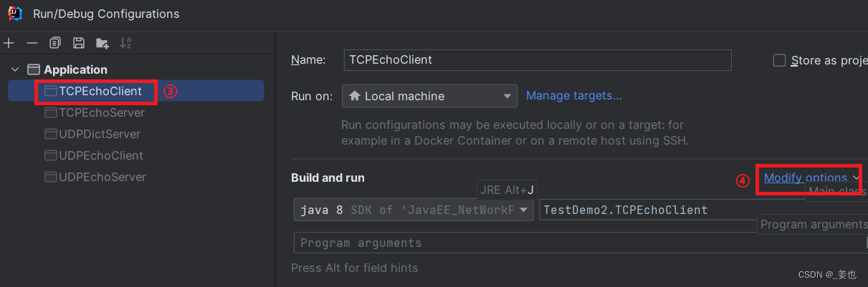Click the Name text field
This screenshot has width=868, height=287.
[x=537, y=60]
